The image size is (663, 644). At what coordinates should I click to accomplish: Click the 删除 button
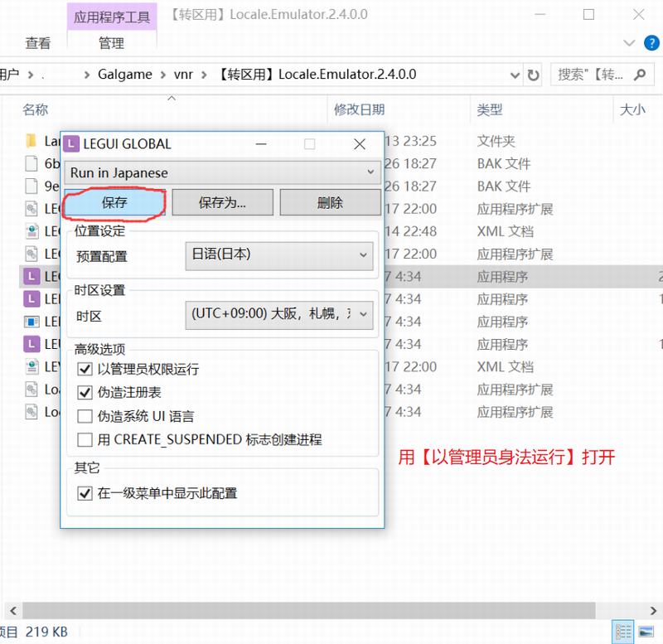[x=329, y=202]
